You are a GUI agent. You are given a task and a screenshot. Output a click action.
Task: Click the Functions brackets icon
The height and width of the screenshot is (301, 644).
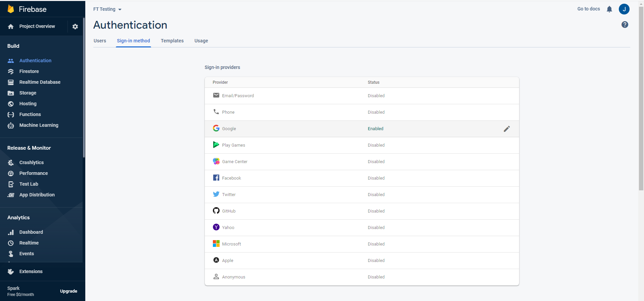[11, 114]
